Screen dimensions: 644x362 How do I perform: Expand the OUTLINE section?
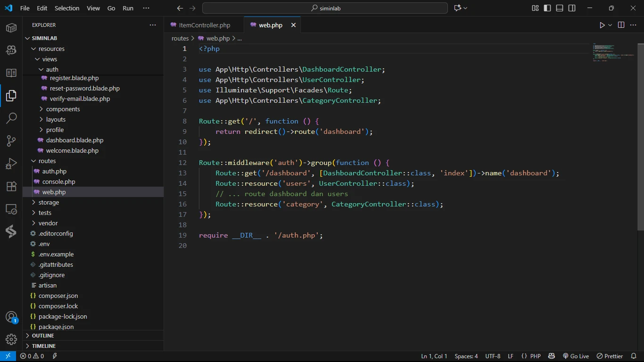coord(43,336)
